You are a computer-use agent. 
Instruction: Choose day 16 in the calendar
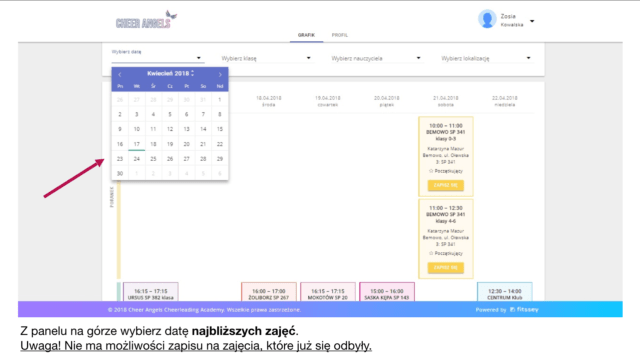coord(120,144)
